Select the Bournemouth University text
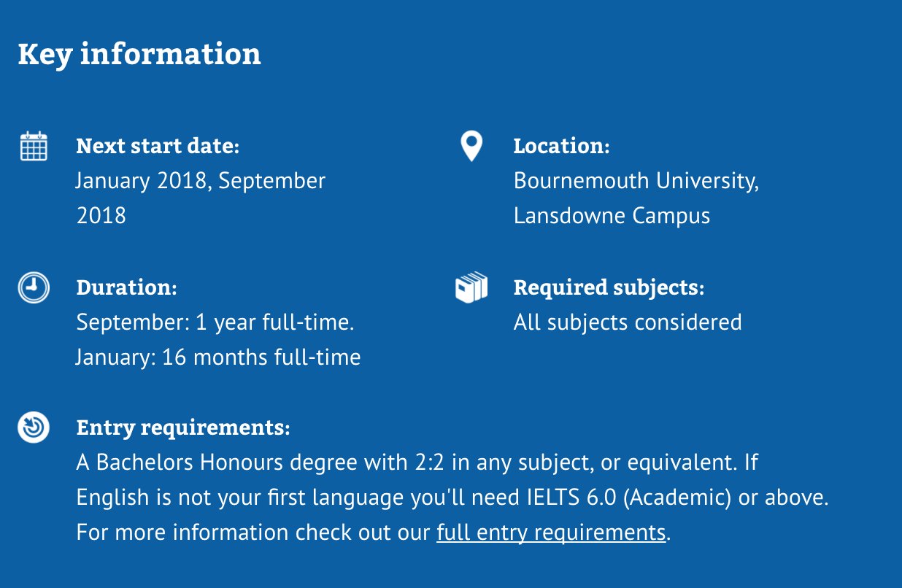Image resolution: width=902 pixels, height=588 pixels. (636, 181)
